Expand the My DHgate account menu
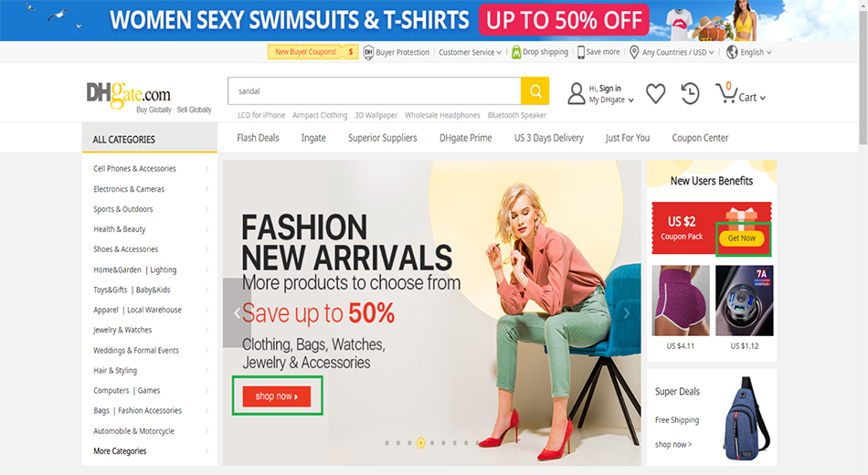This screenshot has height=475, width=868. coord(611,100)
